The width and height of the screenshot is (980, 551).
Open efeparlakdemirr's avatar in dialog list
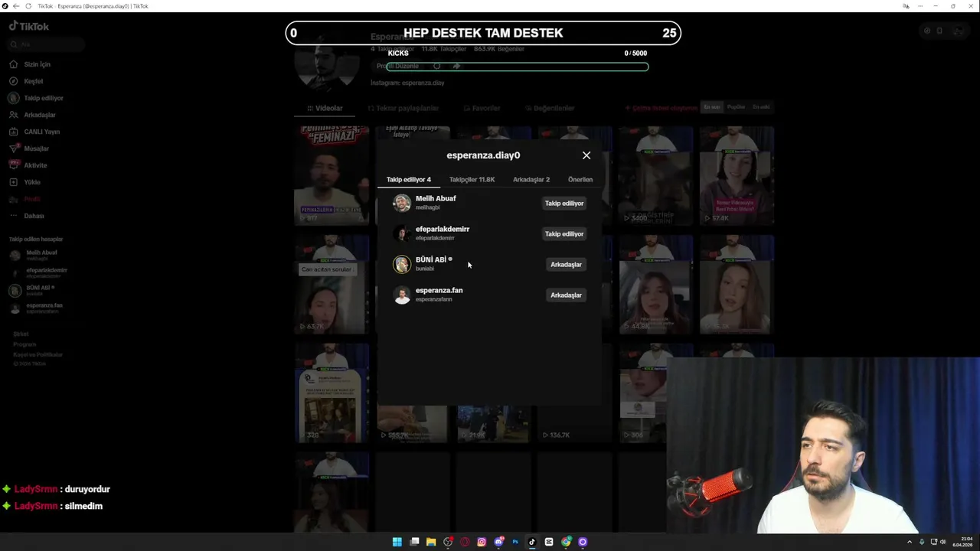coord(402,233)
